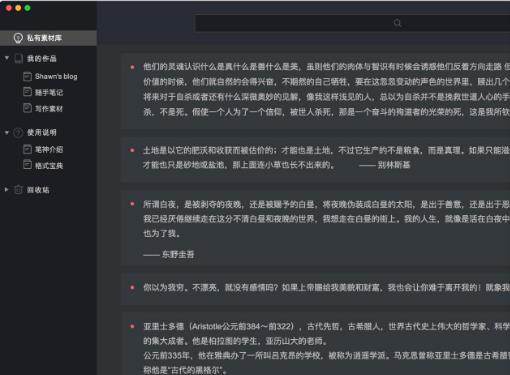Minimize the window with the yellow button
Viewport: 510px width, 375px height.
pyautogui.click(x=18, y=8)
